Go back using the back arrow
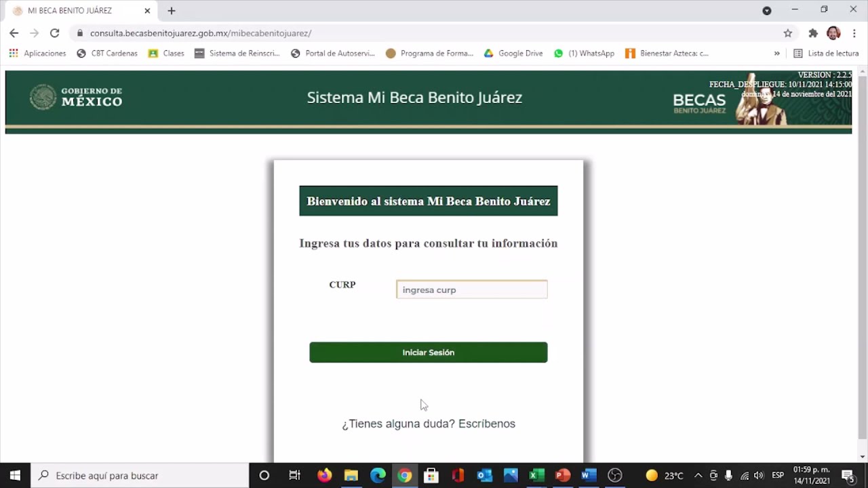Image resolution: width=868 pixels, height=488 pixels. (14, 33)
